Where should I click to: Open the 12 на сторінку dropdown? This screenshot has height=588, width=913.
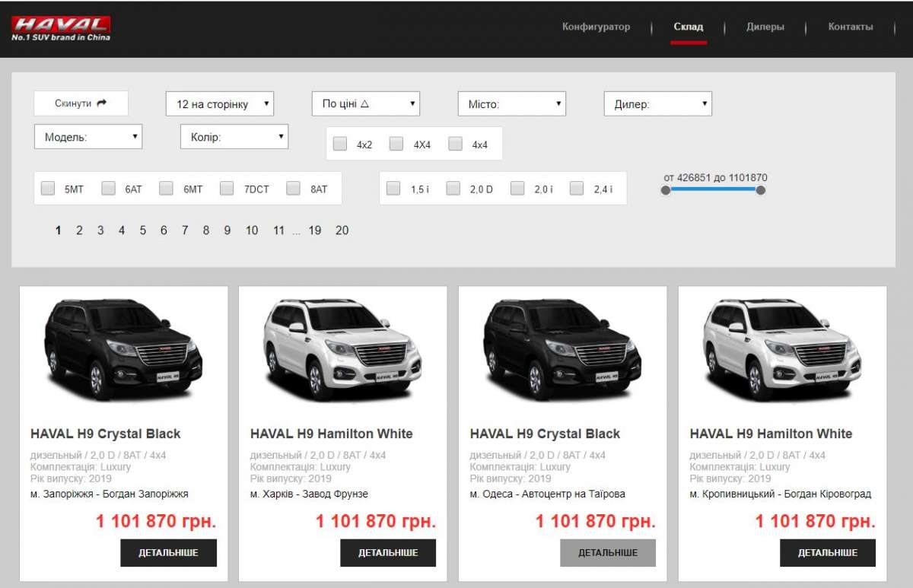point(219,103)
